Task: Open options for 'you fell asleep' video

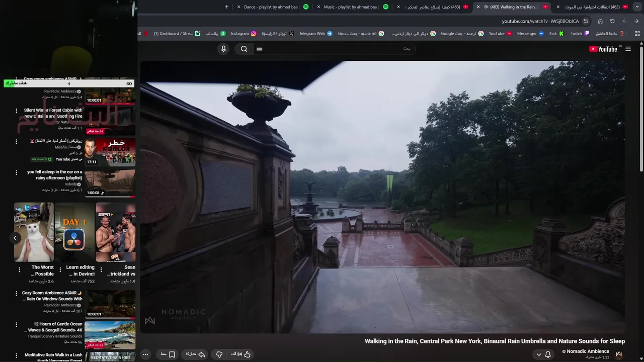Action: pyautogui.click(x=16, y=173)
